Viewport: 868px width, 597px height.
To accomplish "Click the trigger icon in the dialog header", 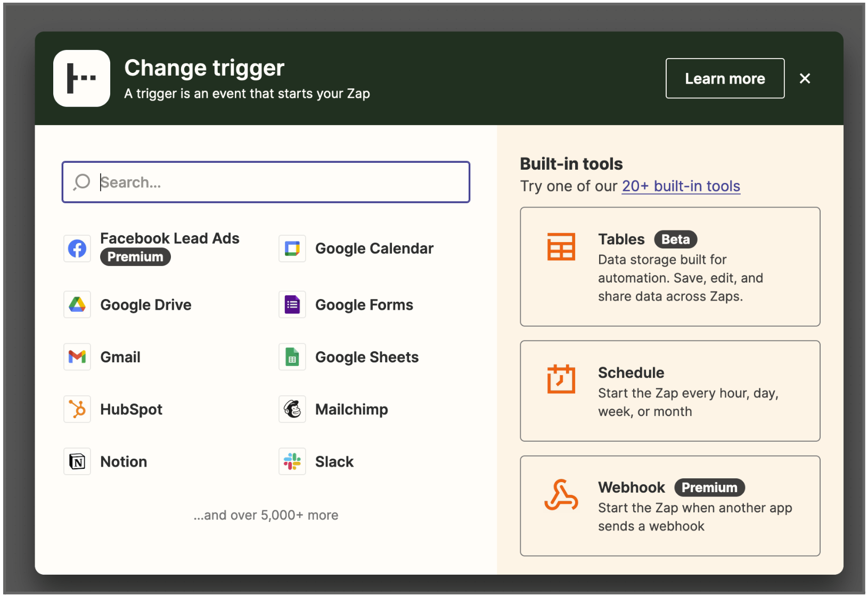I will pyautogui.click(x=82, y=78).
